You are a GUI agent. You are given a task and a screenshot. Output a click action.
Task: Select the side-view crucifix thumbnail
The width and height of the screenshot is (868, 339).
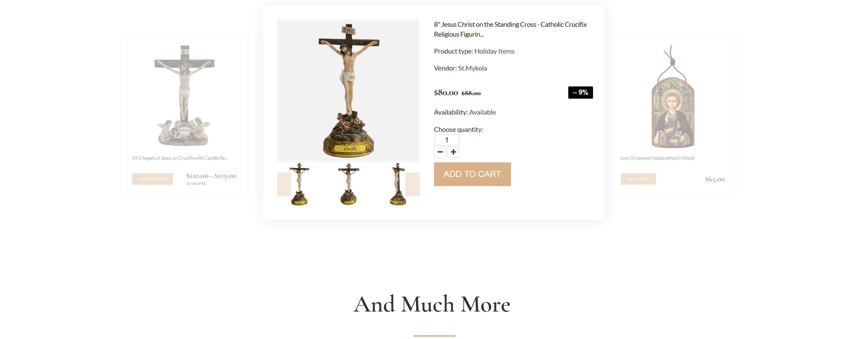tap(398, 184)
